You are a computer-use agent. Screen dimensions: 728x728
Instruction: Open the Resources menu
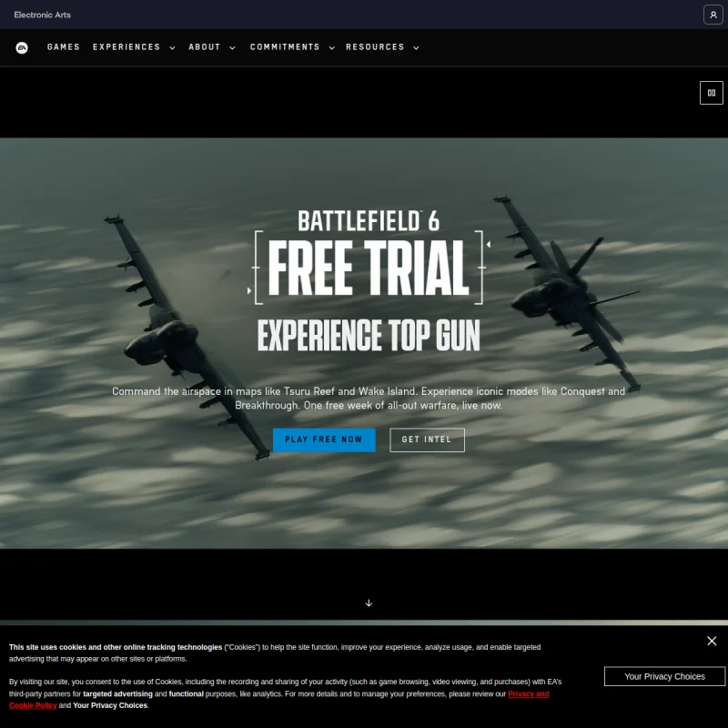coord(375,47)
